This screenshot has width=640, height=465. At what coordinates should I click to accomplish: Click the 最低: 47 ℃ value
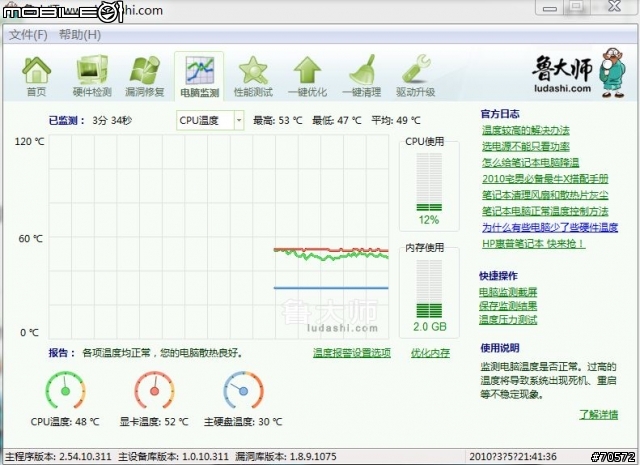(x=337, y=120)
